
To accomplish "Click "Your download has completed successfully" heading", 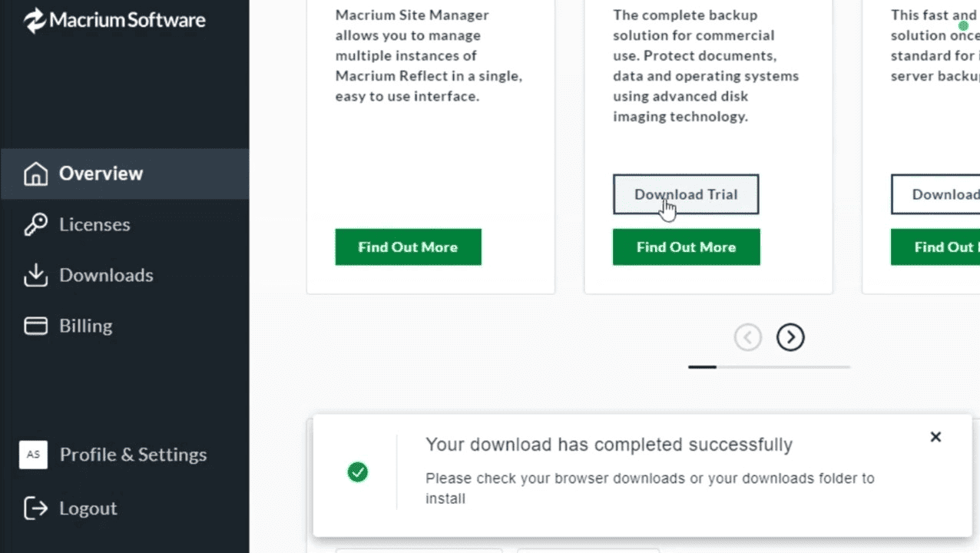I will tap(609, 445).
